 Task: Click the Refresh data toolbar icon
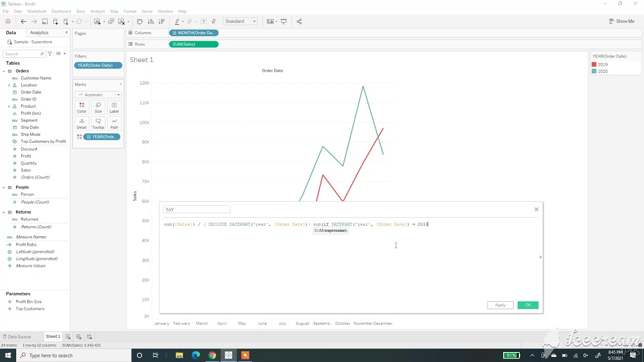tap(79, 22)
